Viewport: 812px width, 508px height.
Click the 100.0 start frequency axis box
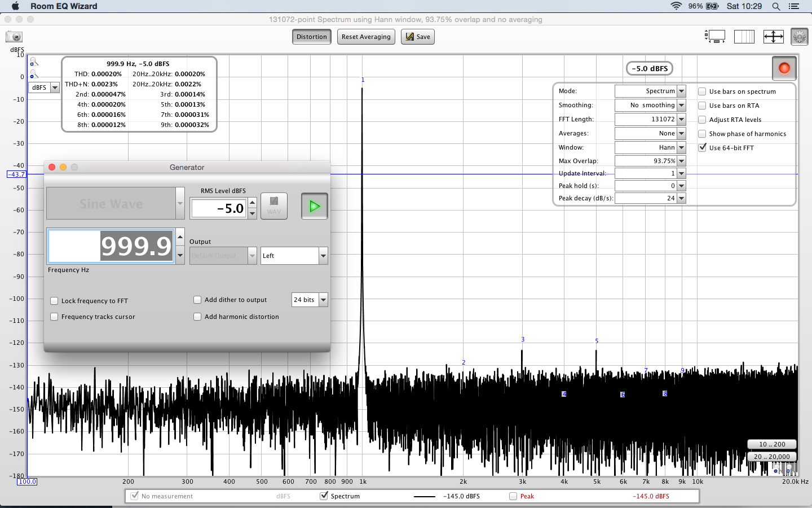pos(27,481)
